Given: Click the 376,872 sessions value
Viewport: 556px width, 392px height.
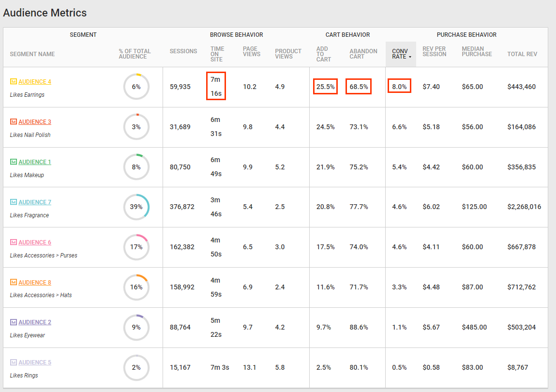Looking at the screenshot, I should pos(182,207).
